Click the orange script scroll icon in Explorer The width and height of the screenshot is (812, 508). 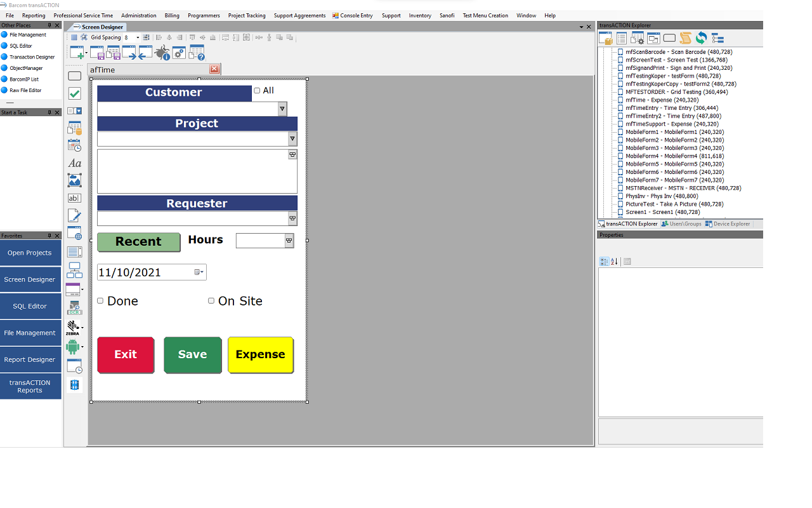pyautogui.click(x=685, y=38)
